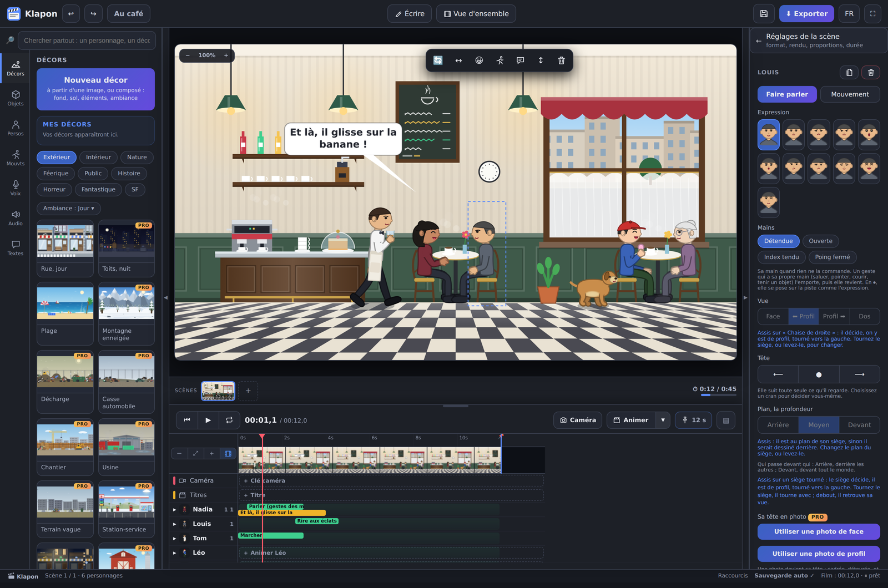Click the film progress bar under 0:12 / 0:45

point(718,395)
